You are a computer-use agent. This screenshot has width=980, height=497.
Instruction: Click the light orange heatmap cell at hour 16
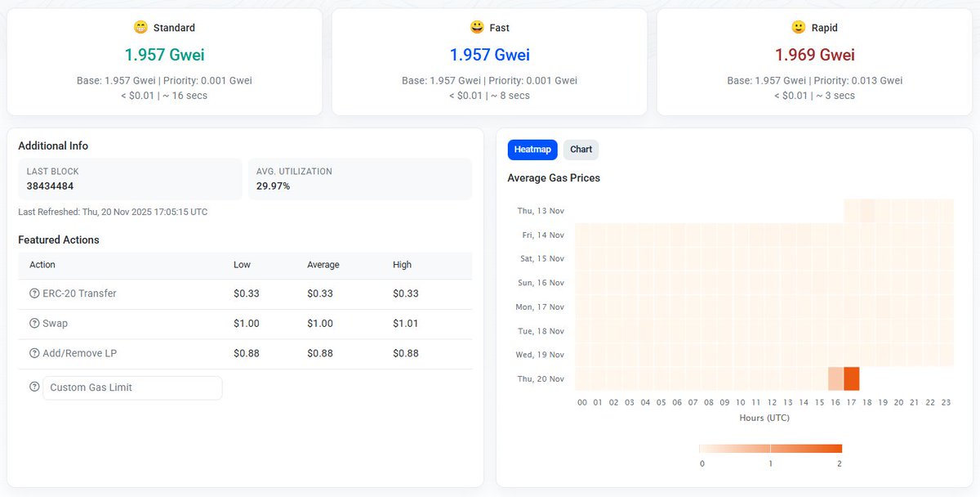(x=835, y=378)
